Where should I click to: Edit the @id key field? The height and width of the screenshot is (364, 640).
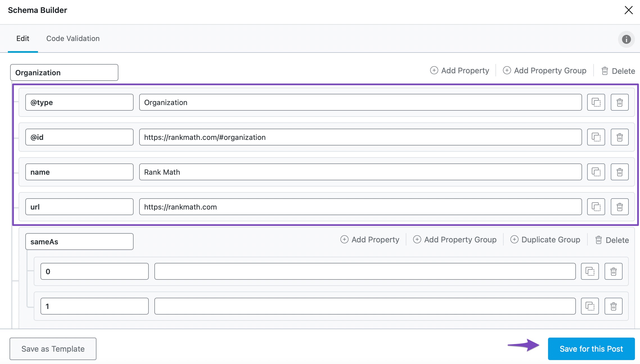point(79,137)
